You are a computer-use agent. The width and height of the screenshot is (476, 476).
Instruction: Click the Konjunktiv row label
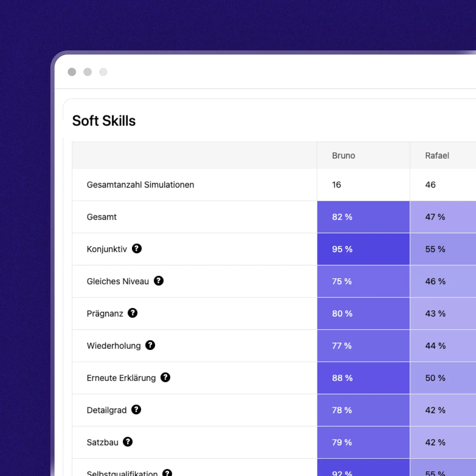(x=107, y=249)
